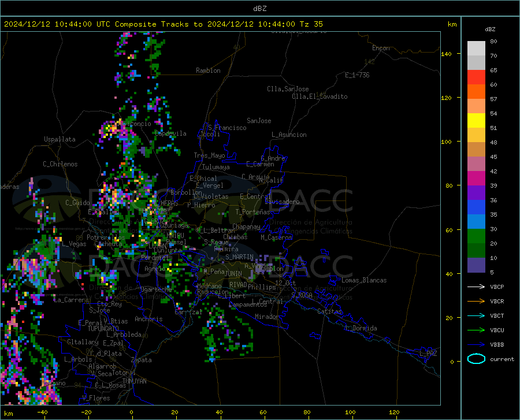Click the white VBCP arrow legend icon
This screenshot has width=520, height=420.
click(x=476, y=287)
